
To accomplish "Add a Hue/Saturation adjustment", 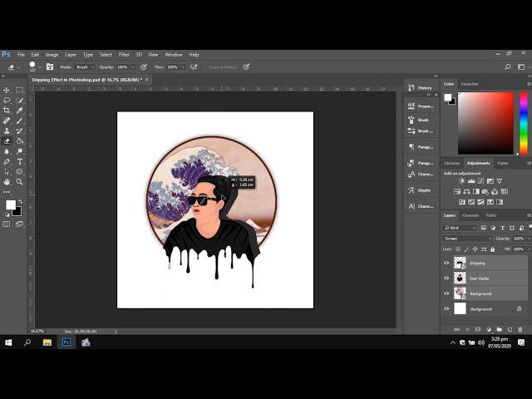I will tap(457, 192).
